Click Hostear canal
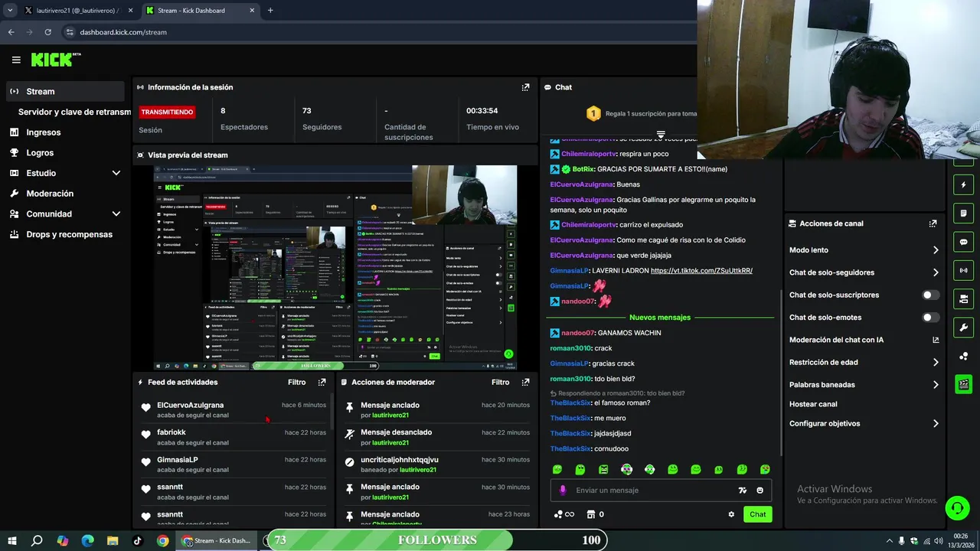Viewport: 980px width, 551px height. point(813,404)
